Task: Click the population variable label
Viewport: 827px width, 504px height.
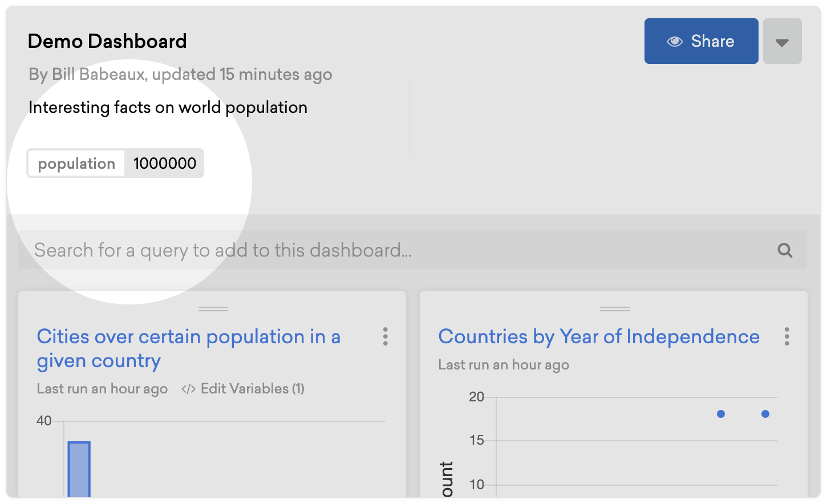Action: click(76, 164)
